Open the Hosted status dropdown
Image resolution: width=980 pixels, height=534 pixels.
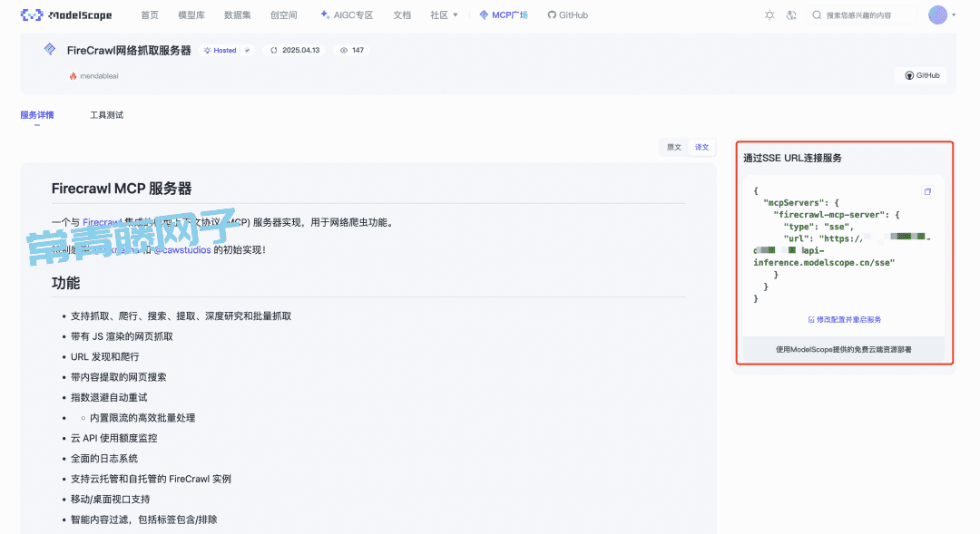point(227,51)
